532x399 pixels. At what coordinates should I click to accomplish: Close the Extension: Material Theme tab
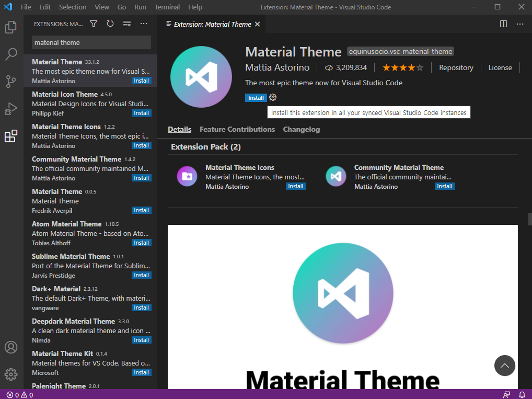pos(258,24)
